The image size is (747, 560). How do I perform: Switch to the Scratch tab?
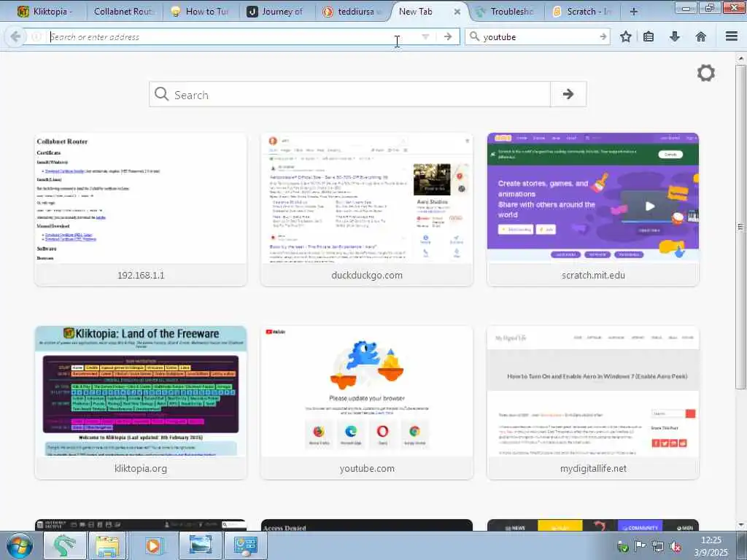click(582, 12)
